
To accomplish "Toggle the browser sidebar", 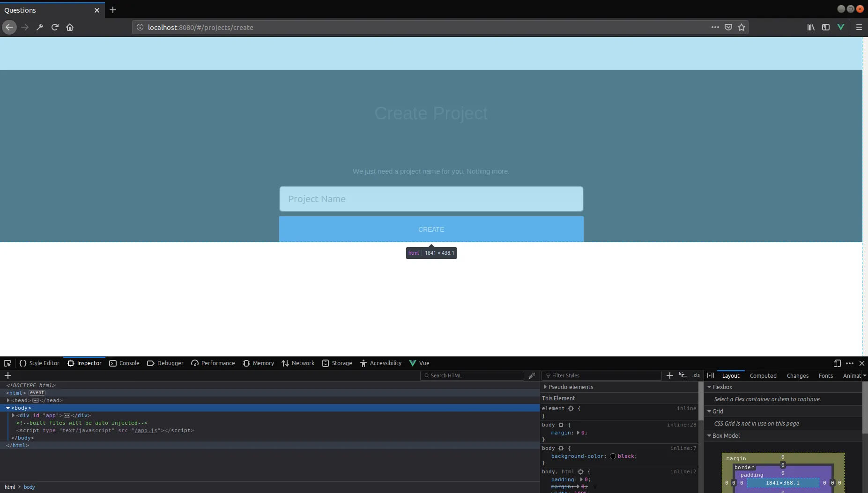I will coord(826,27).
